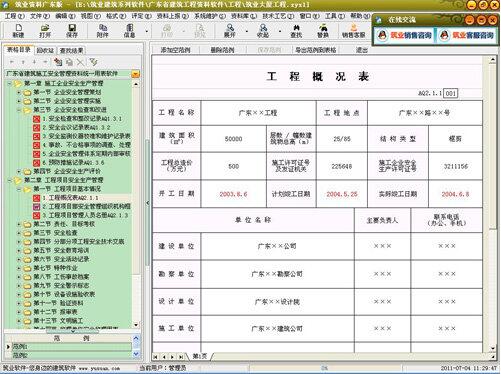The width and height of the screenshot is (501, 374).
Task: Switch to the 查找结果 tab
Action: click(x=71, y=50)
